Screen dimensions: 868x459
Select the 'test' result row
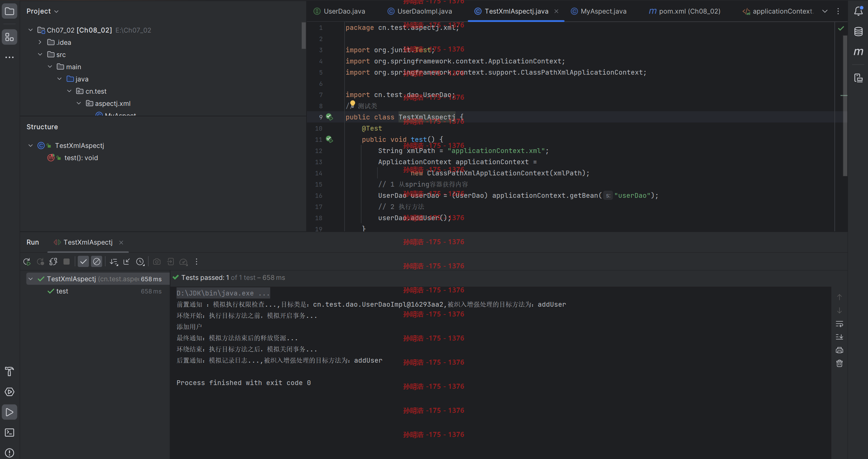pyautogui.click(x=98, y=291)
